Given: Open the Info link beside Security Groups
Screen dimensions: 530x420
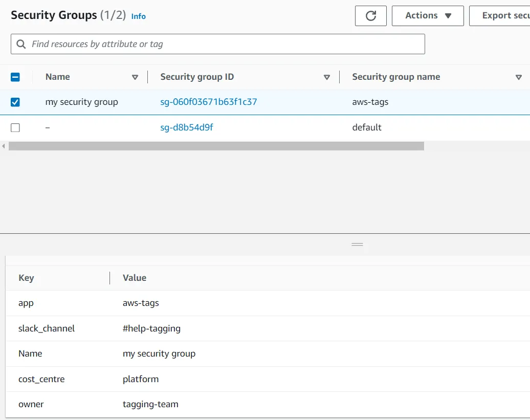Looking at the screenshot, I should coord(138,16).
